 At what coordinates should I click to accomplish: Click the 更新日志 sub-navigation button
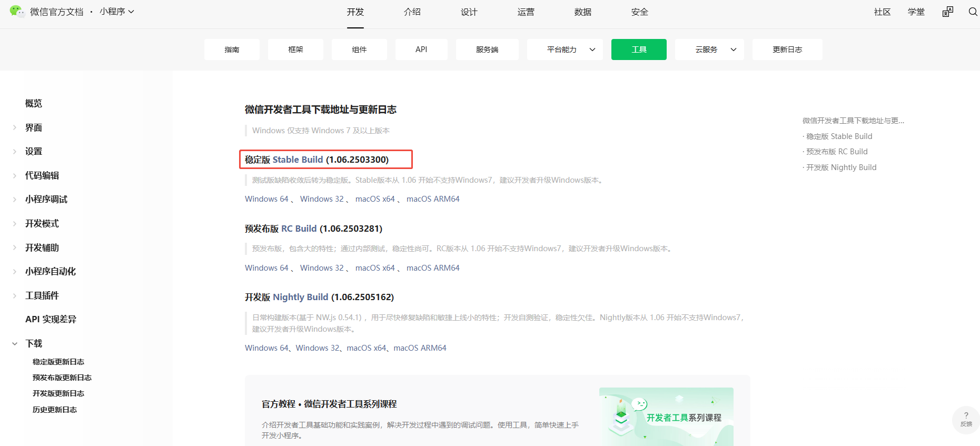pos(787,49)
